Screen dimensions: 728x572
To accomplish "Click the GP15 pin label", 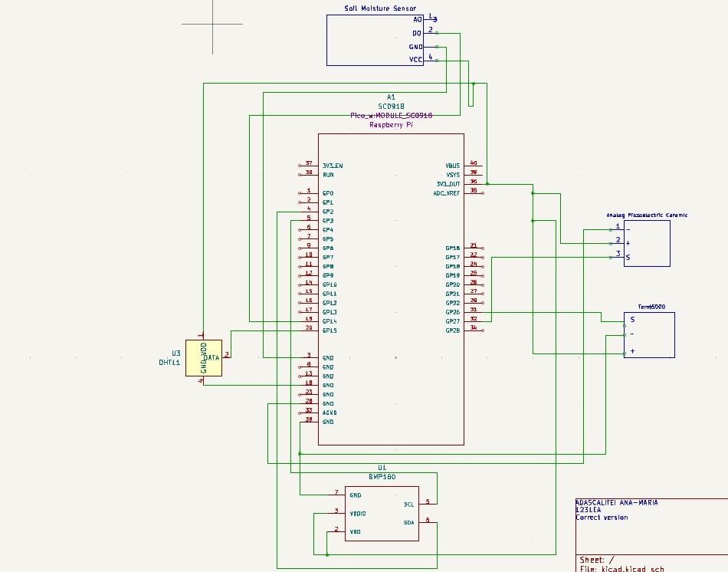I will (330, 330).
